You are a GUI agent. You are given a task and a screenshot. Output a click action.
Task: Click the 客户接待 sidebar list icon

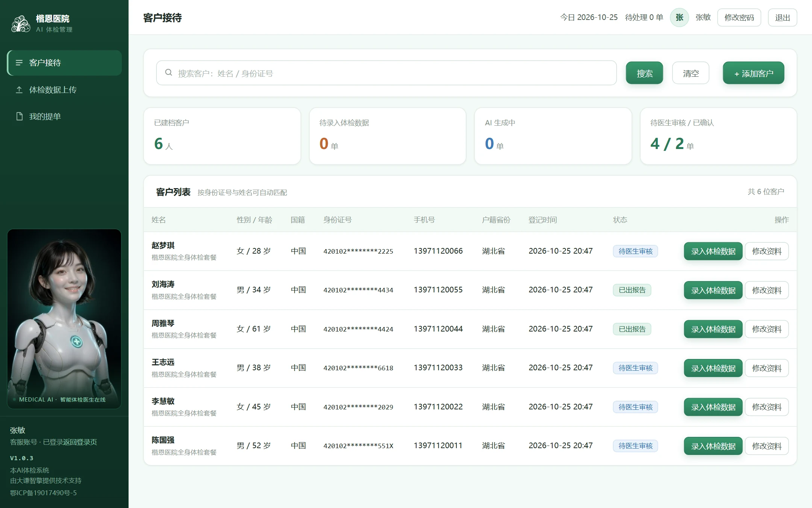tap(19, 62)
